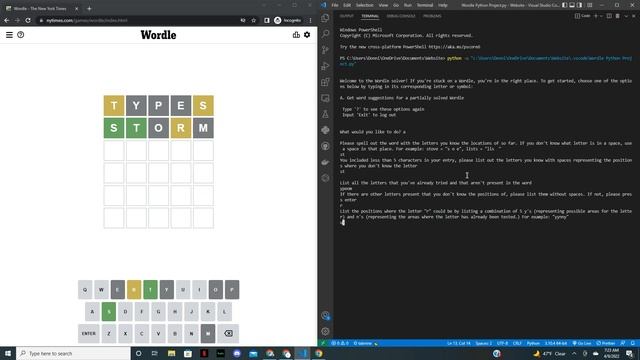
Task: Open VS Code Accounts icon
Action: tap(325, 316)
